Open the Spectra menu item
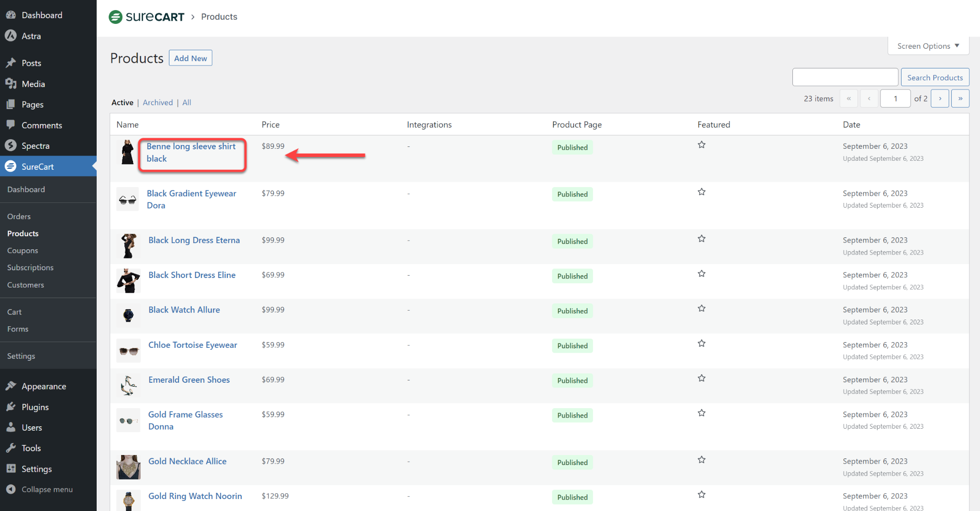980x511 pixels. click(x=35, y=146)
